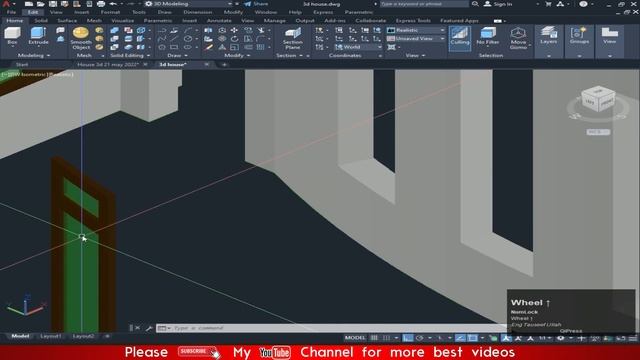Screen dimensions: 640x360
Task: Click the Undo arrow icon
Action: pyautogui.click(x=113, y=4)
